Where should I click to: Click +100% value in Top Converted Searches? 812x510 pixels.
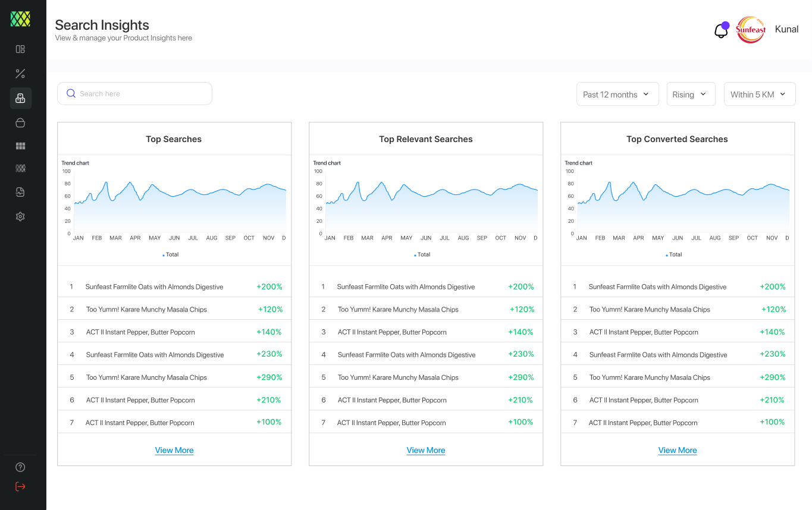point(773,421)
